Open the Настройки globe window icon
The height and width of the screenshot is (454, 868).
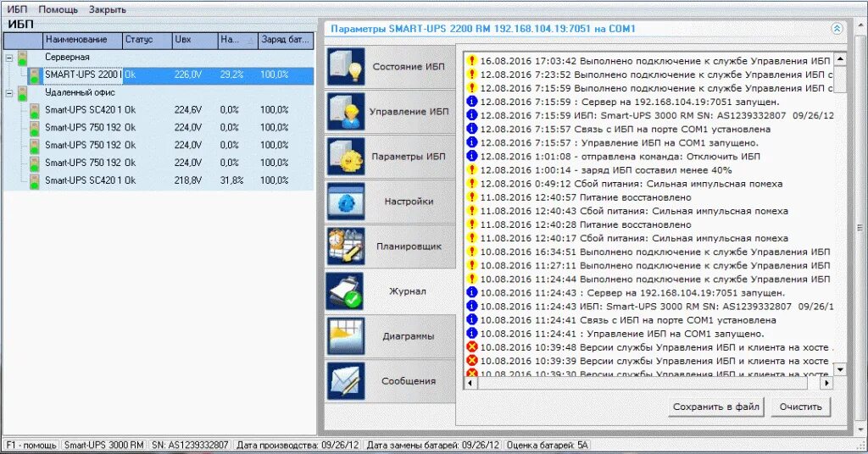coord(346,202)
